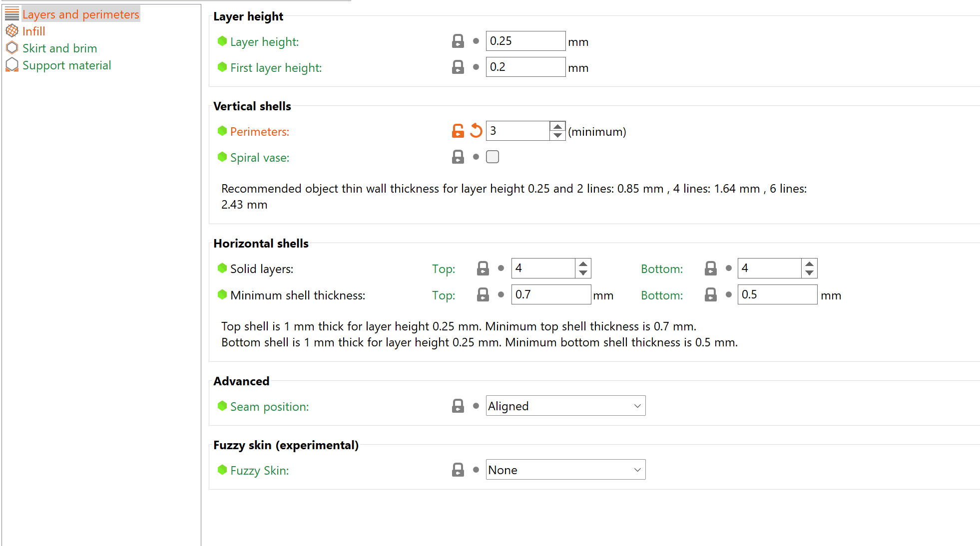Decrease Top solid layers with down arrow
The image size is (980, 546).
[583, 273]
